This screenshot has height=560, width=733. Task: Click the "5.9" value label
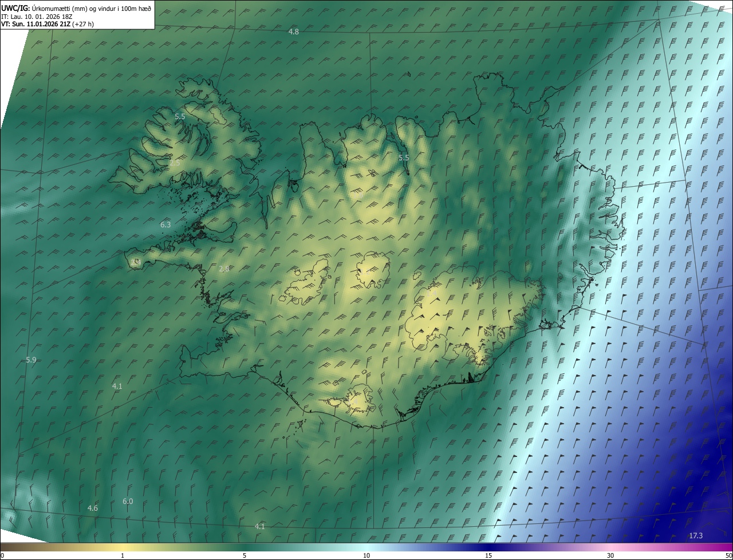(x=31, y=360)
